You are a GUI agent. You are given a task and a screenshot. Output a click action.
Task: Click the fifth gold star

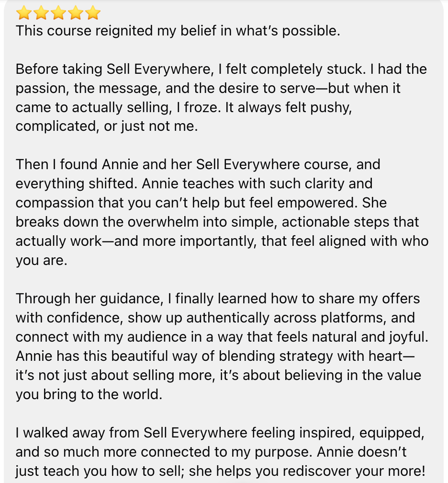(x=92, y=13)
